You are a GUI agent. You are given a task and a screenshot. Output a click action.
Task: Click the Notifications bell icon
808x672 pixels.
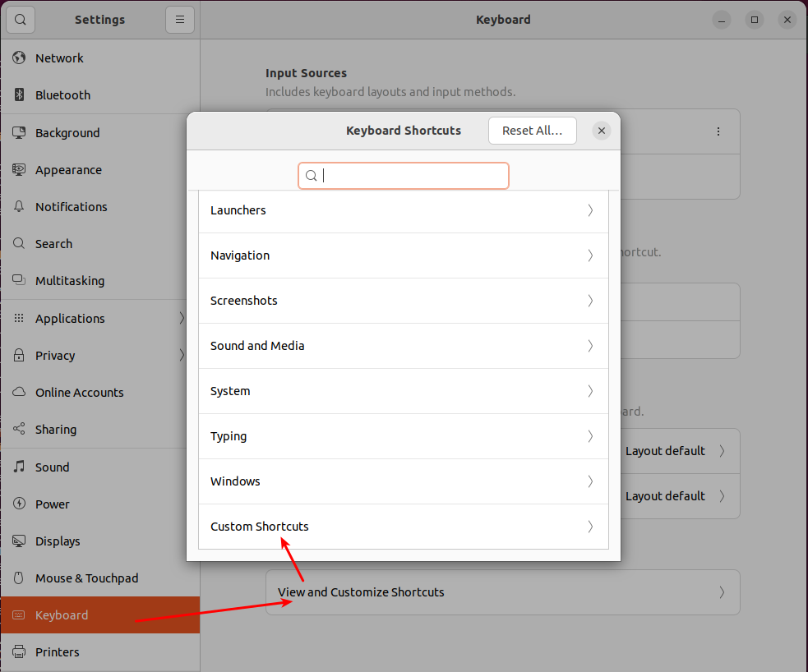[20, 207]
